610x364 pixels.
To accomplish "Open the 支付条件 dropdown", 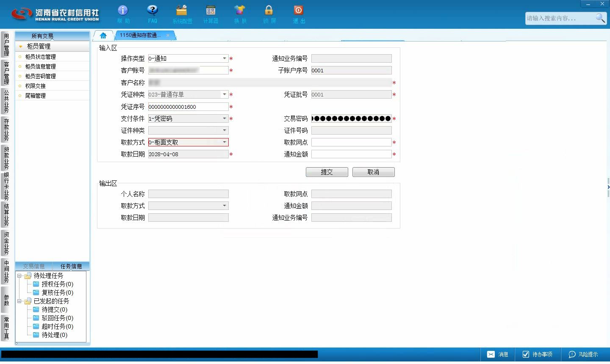I will 225,119.
